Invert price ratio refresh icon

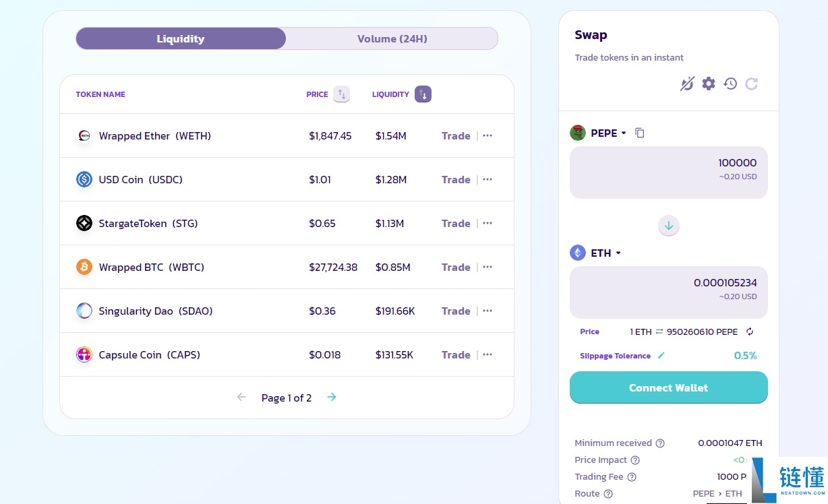750,332
